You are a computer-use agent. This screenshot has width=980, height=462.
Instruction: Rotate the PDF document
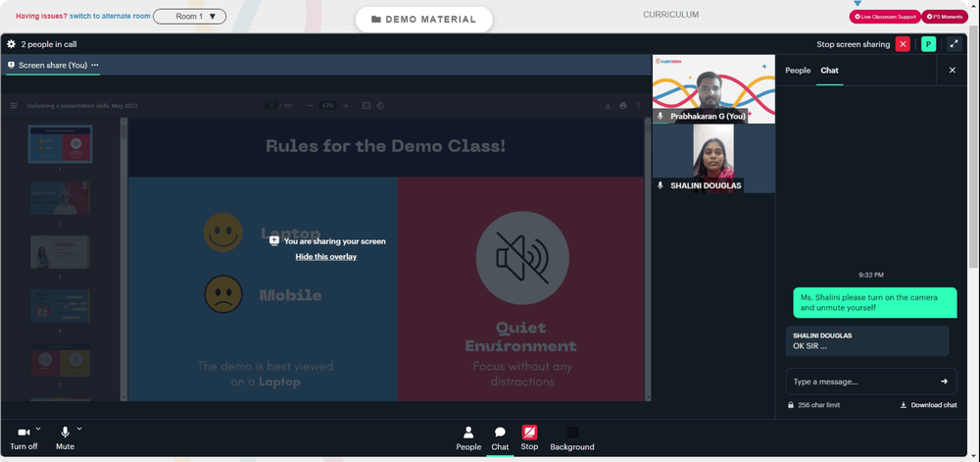(380, 106)
